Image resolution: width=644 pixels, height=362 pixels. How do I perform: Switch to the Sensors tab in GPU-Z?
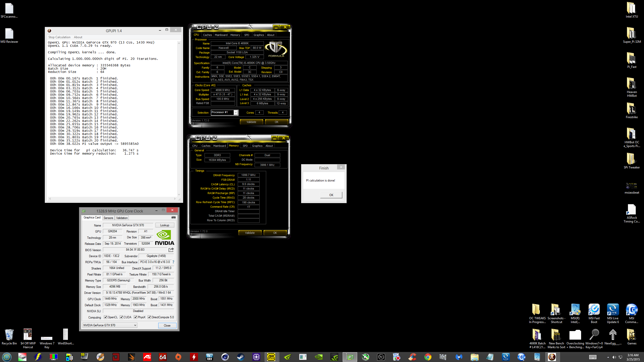(108, 218)
